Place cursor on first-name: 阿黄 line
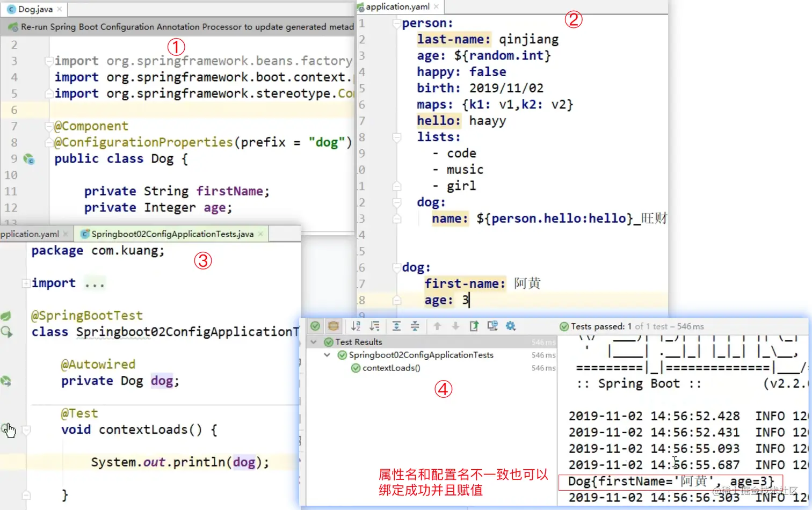Viewport: 812px width, 510px height. click(482, 283)
